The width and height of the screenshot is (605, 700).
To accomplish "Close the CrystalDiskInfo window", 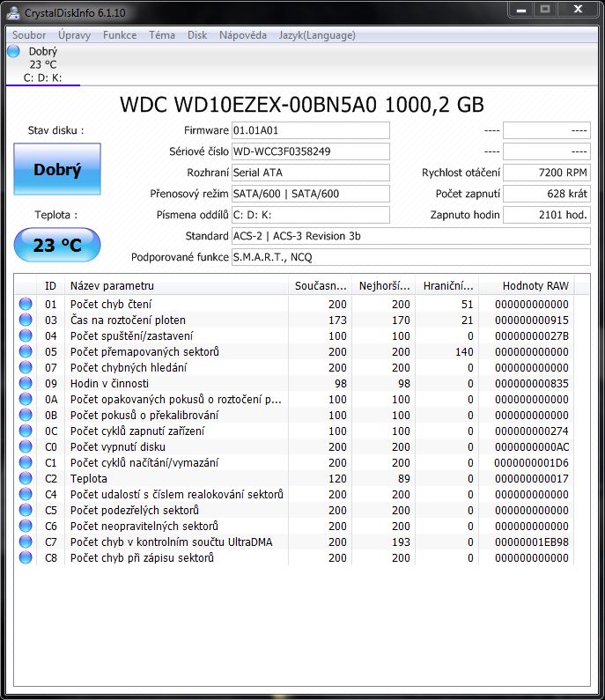I will (578, 10).
